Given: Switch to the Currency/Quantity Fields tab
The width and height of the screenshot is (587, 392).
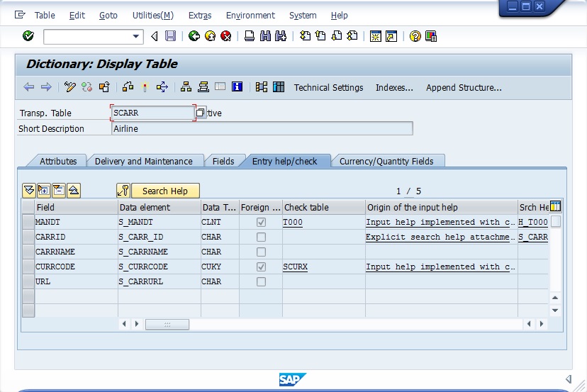Looking at the screenshot, I should pyautogui.click(x=391, y=161).
